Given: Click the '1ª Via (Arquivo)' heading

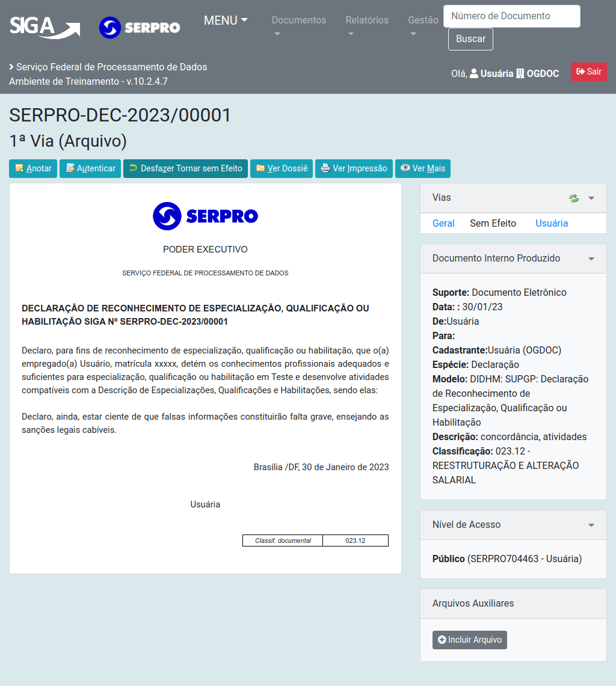Looking at the screenshot, I should pos(68,141).
